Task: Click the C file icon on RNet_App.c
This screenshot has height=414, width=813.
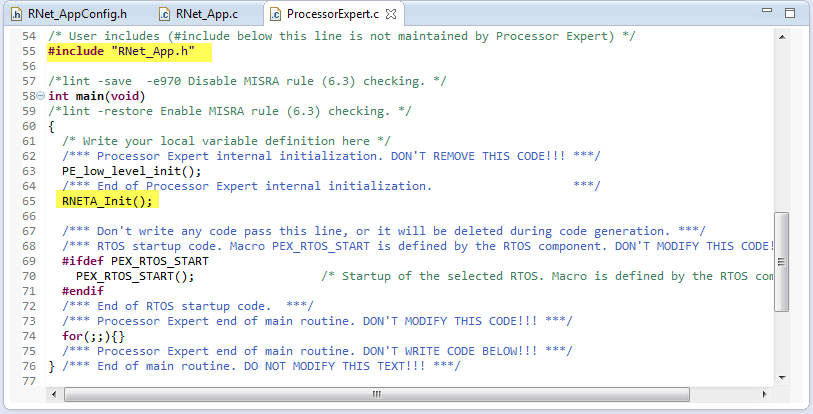Action: point(164,14)
